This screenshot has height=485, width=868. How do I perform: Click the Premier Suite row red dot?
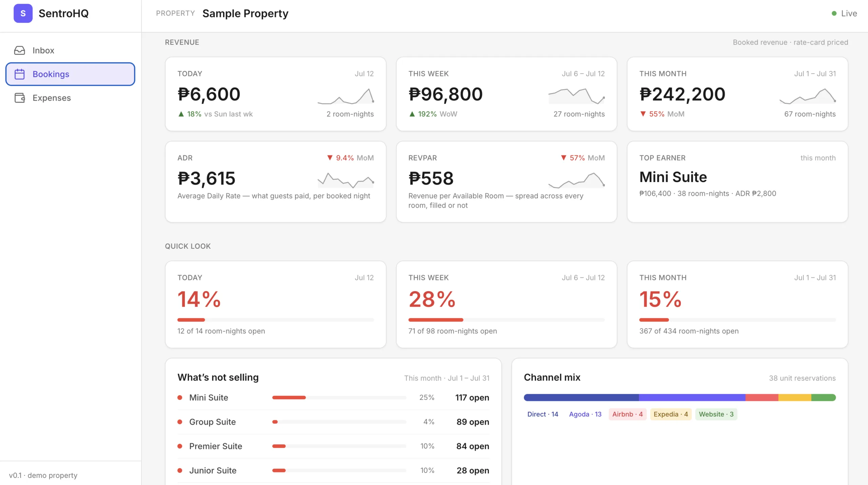pos(180,446)
